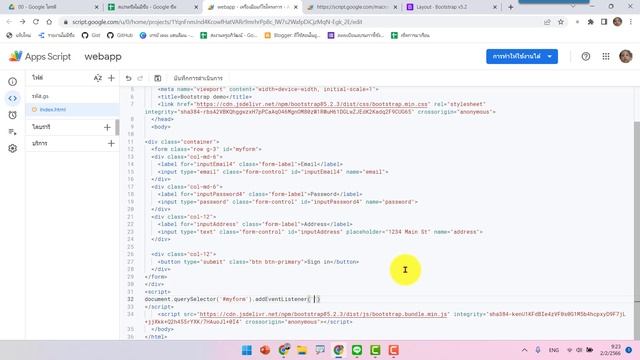The width and height of the screenshot is (640, 360).
Task: Open the Chrome profile avatar in browser toolbar
Action: pos(617,22)
